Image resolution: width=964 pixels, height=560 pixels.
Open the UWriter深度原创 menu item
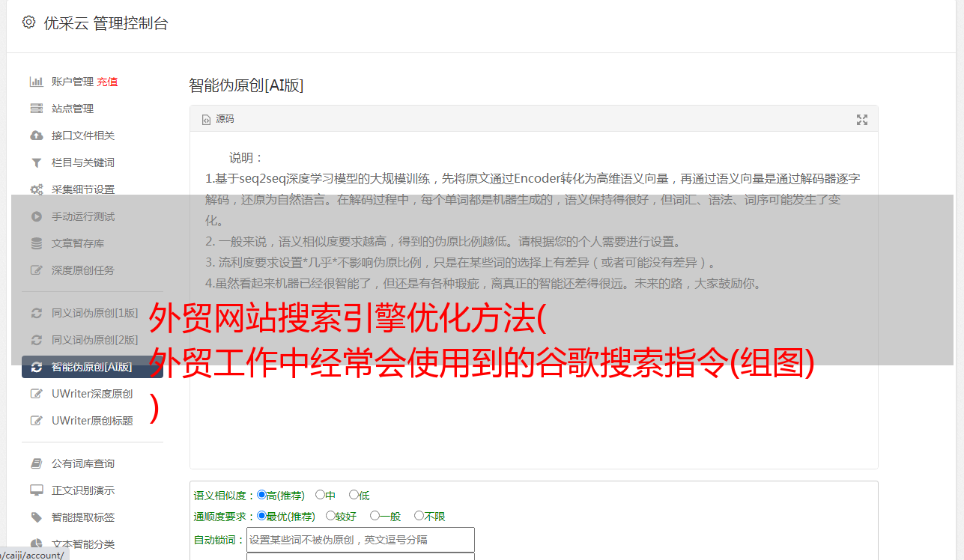(x=92, y=394)
